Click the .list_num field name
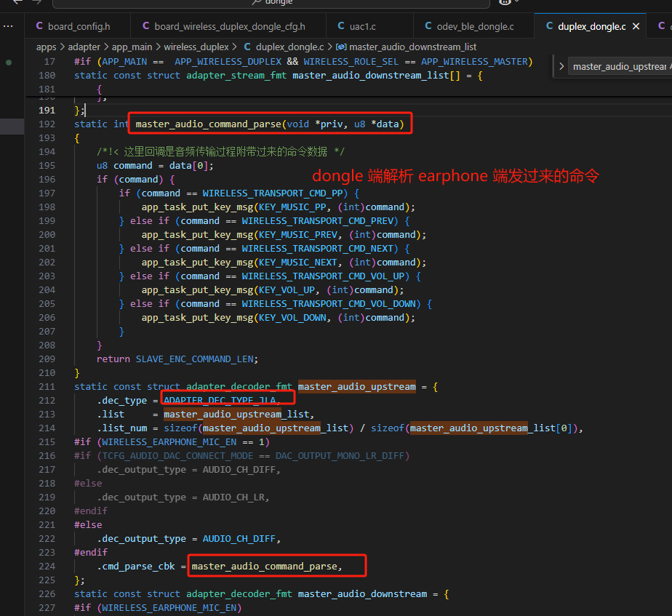 pos(122,428)
